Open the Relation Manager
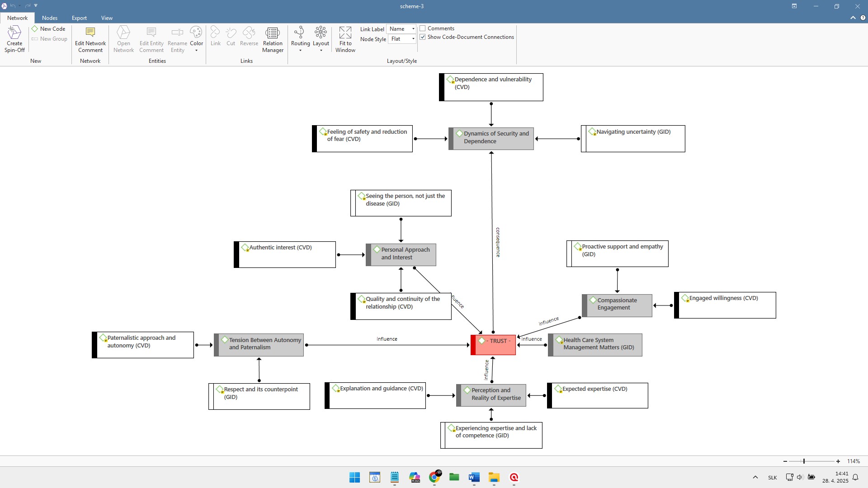Image resolution: width=868 pixels, height=488 pixels. pyautogui.click(x=273, y=39)
